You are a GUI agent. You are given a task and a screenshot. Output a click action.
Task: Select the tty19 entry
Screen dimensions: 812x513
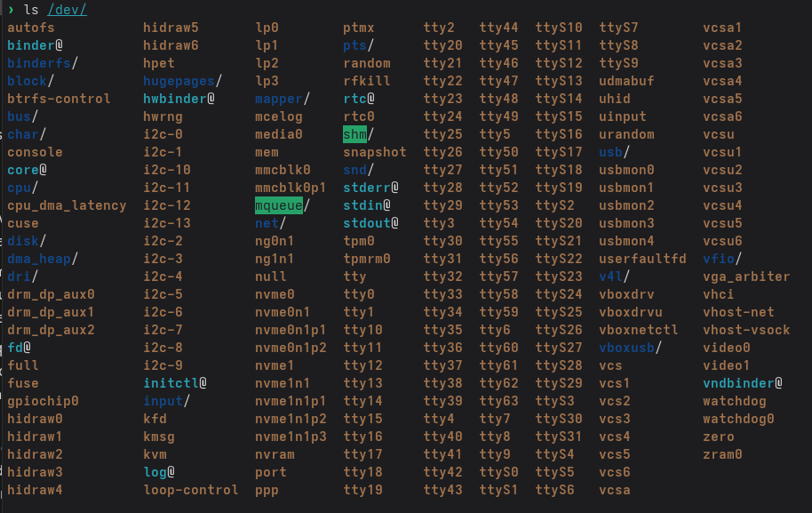tap(363, 490)
